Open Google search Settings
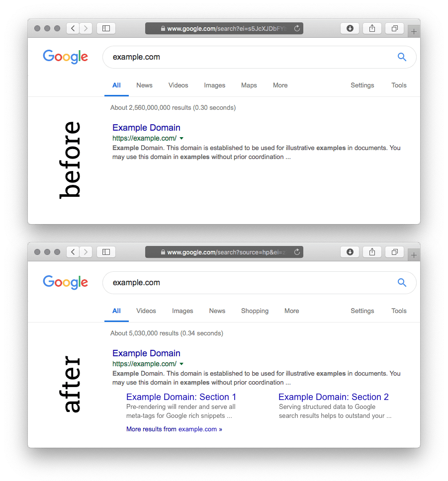The image size is (448, 481). [362, 85]
